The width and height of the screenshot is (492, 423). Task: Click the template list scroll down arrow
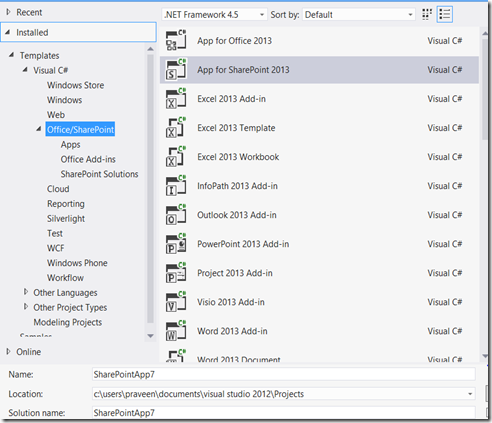tap(485, 356)
